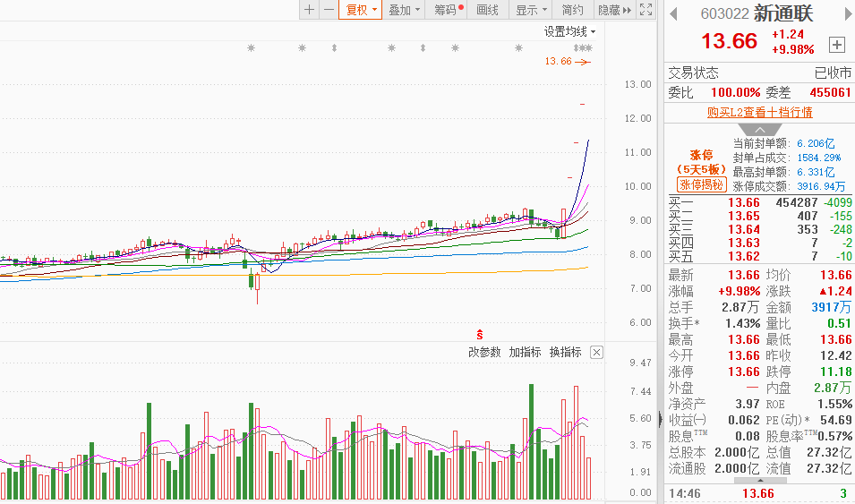Open the 叠加 overlay dropdown
The height and width of the screenshot is (504, 855).
[x=404, y=10]
